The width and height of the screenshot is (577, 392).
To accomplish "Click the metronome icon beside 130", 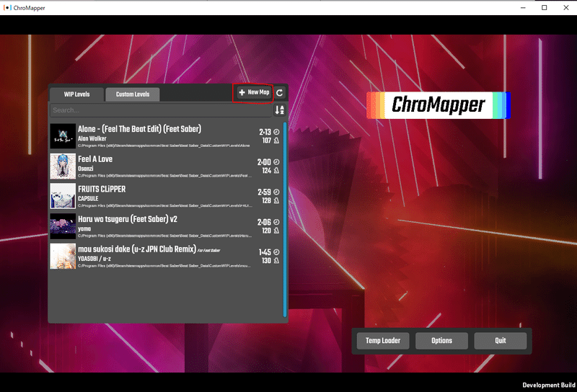I will click(x=276, y=261).
